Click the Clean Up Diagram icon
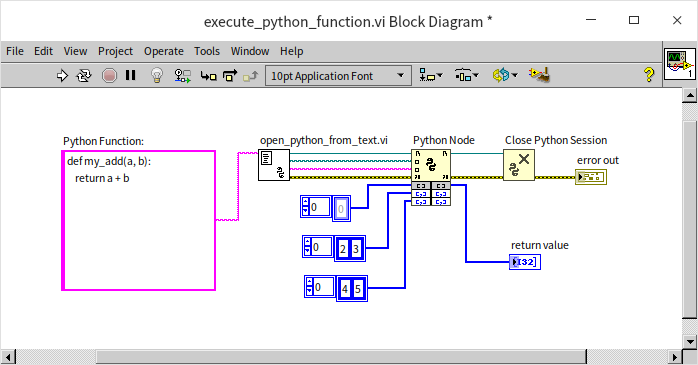The height and width of the screenshot is (365, 698). pos(539,75)
